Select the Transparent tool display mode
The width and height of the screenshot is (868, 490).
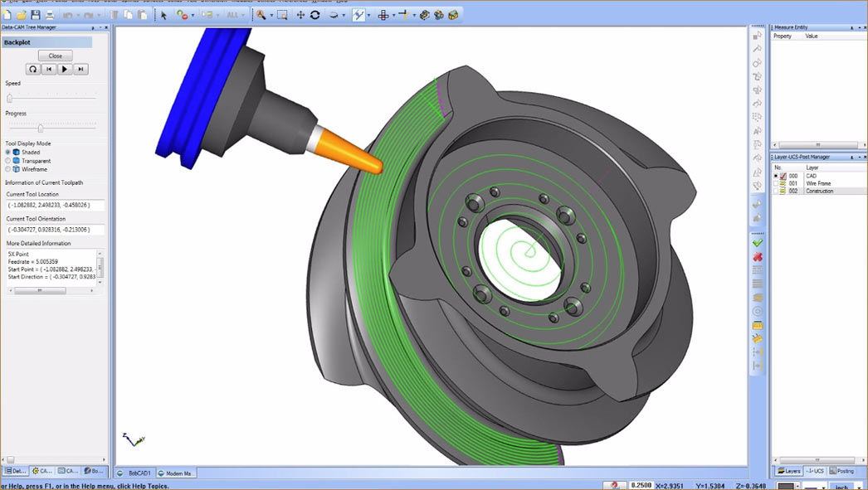pos(7,161)
